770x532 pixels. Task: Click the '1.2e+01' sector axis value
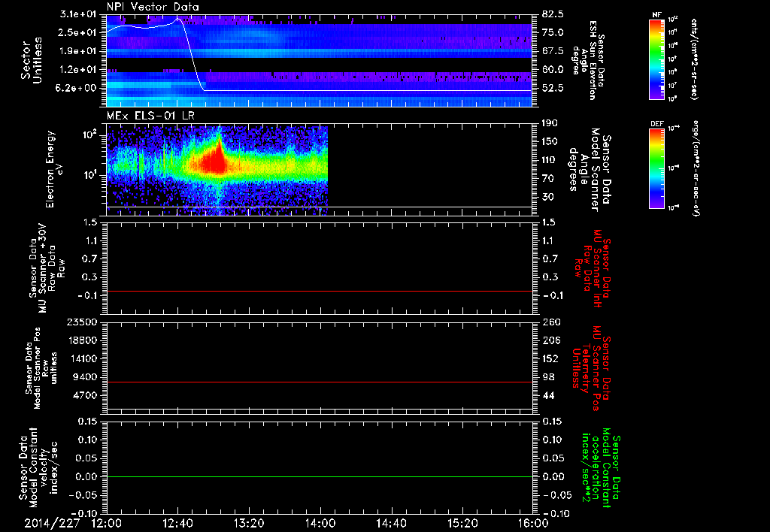pos(77,69)
